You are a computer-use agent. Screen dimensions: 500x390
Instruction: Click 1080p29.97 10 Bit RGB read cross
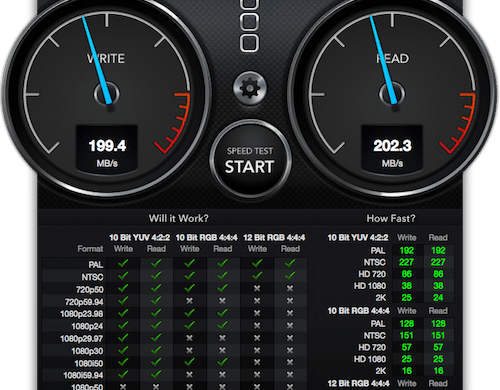point(222,338)
